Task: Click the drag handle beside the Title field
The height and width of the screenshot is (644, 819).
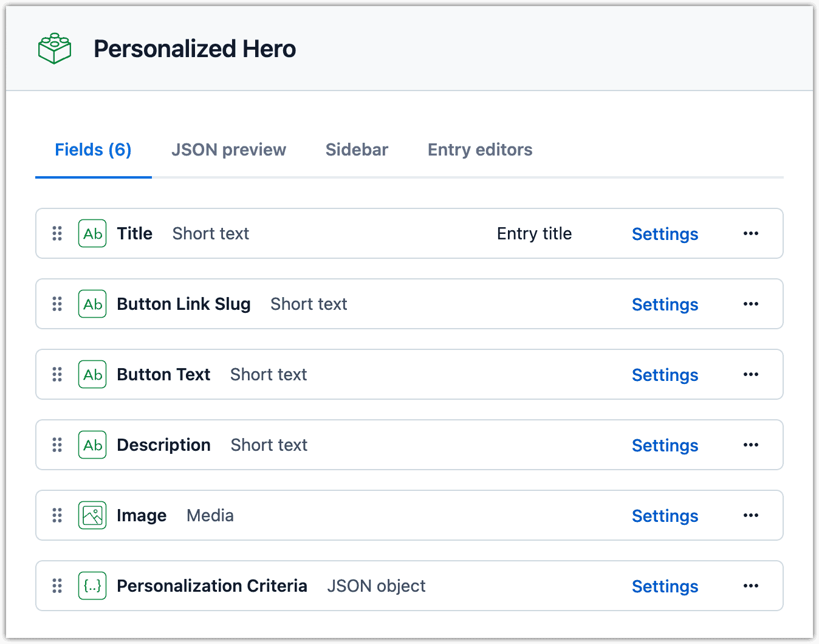Action: pyautogui.click(x=57, y=233)
